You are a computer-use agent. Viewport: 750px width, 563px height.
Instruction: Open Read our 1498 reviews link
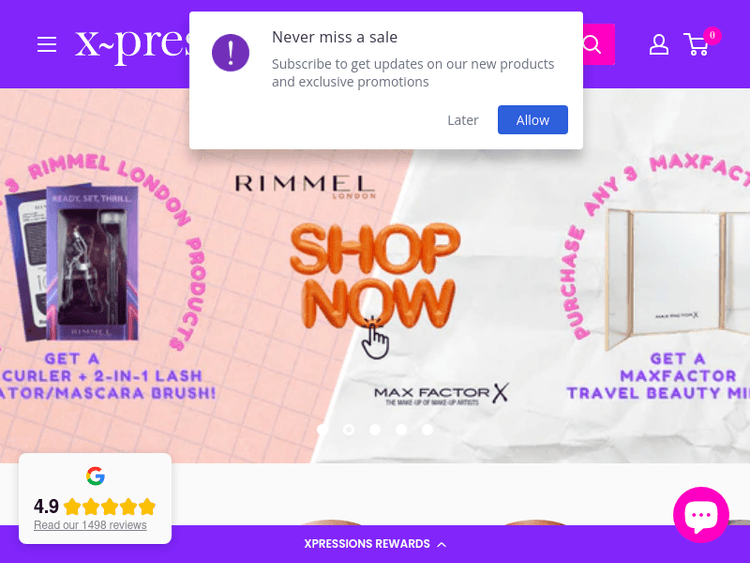[90, 525]
